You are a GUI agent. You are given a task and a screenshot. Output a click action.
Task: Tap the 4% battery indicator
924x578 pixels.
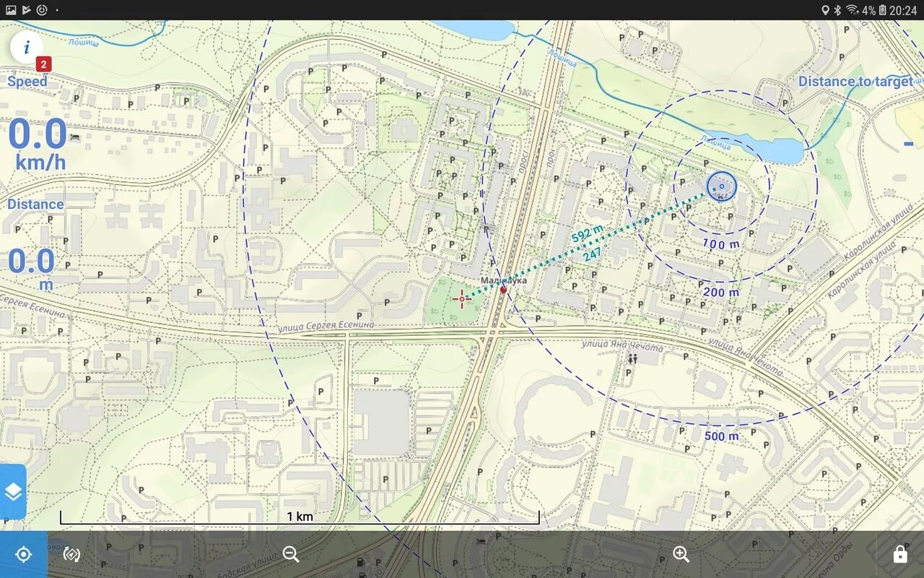874,10
